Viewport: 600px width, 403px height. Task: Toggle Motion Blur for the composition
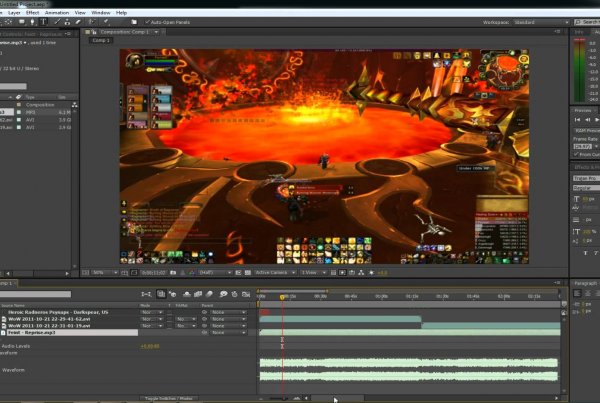209,294
